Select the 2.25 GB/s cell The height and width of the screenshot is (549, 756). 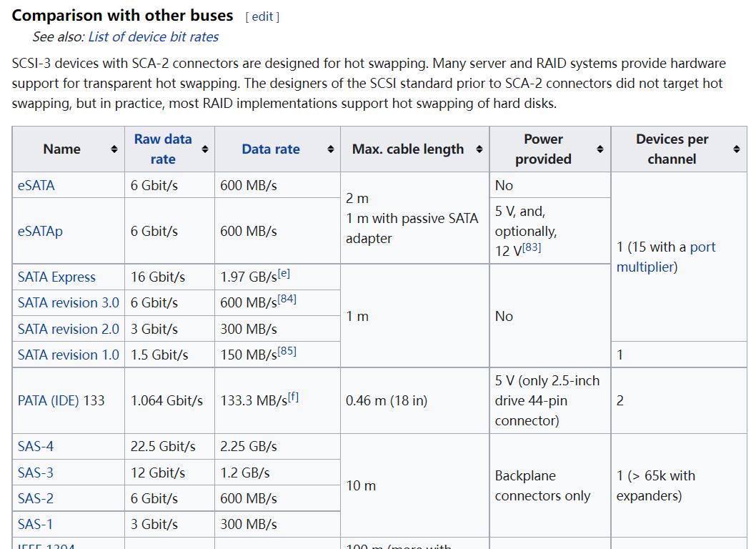click(278, 446)
